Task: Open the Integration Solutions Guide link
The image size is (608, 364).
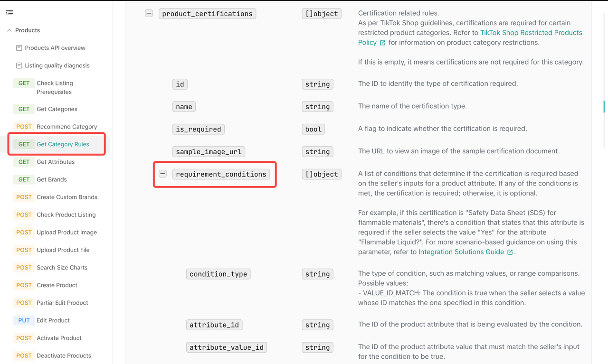Action: tap(461, 252)
